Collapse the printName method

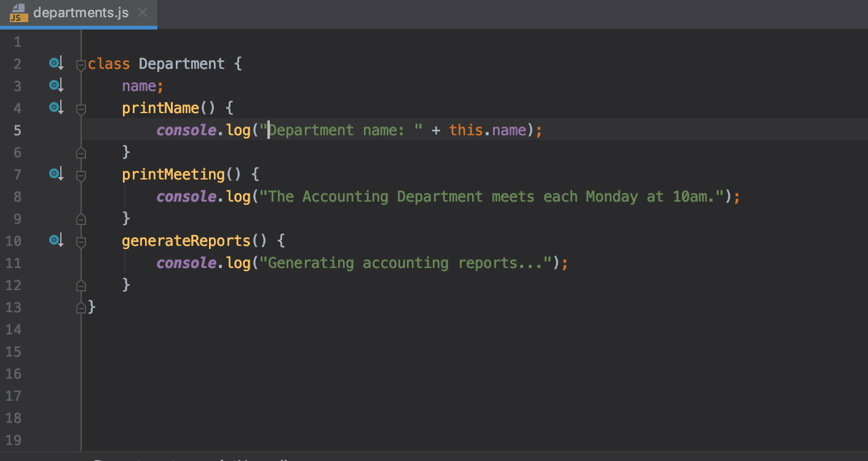pos(81,109)
